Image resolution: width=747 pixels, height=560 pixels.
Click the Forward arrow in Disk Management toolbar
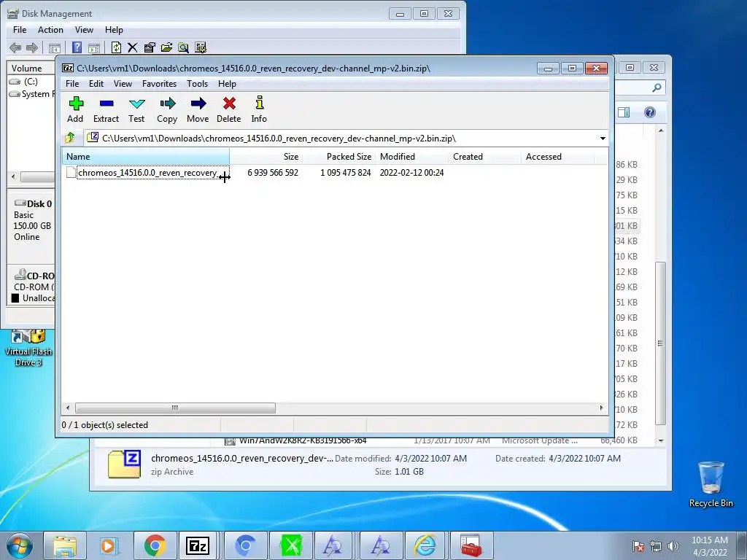pyautogui.click(x=32, y=47)
